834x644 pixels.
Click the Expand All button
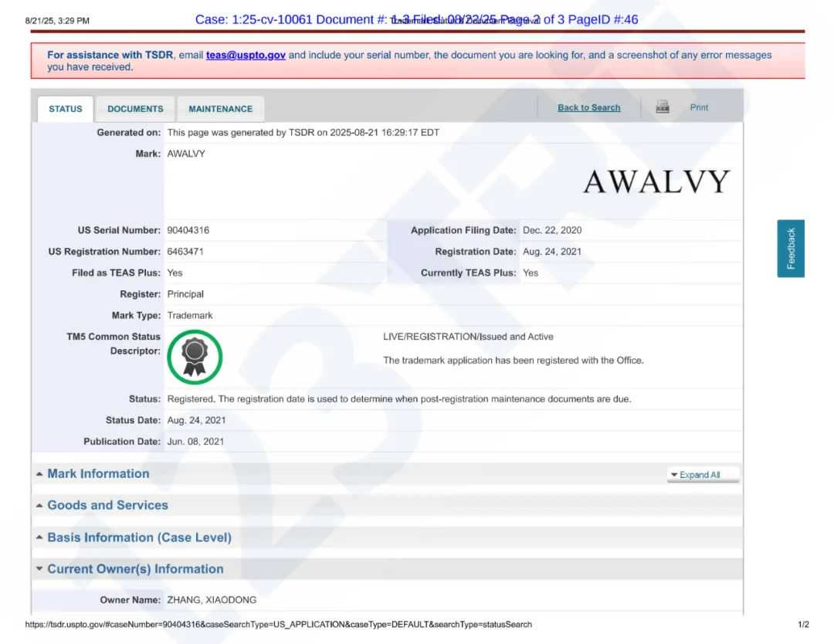(703, 475)
